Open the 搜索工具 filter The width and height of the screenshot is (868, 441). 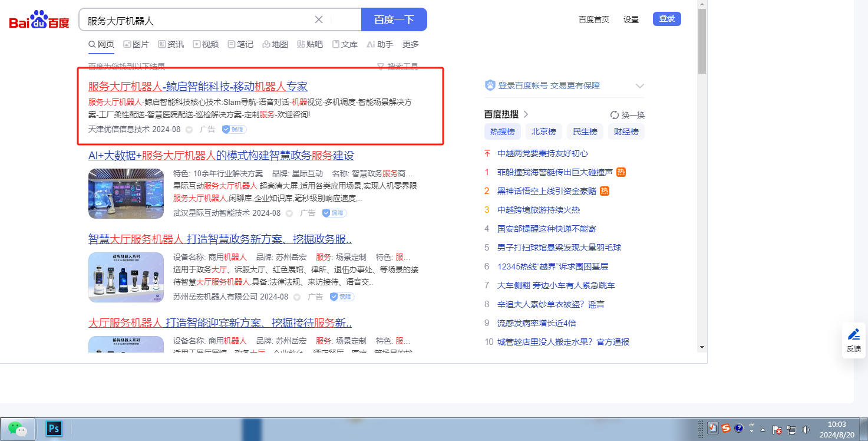398,67
